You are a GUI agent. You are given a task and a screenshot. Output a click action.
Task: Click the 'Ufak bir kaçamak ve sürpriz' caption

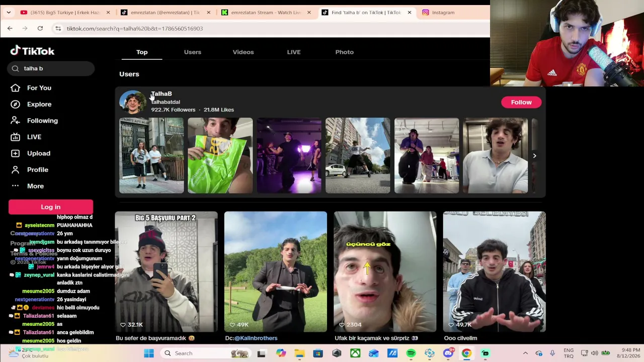(x=376, y=338)
